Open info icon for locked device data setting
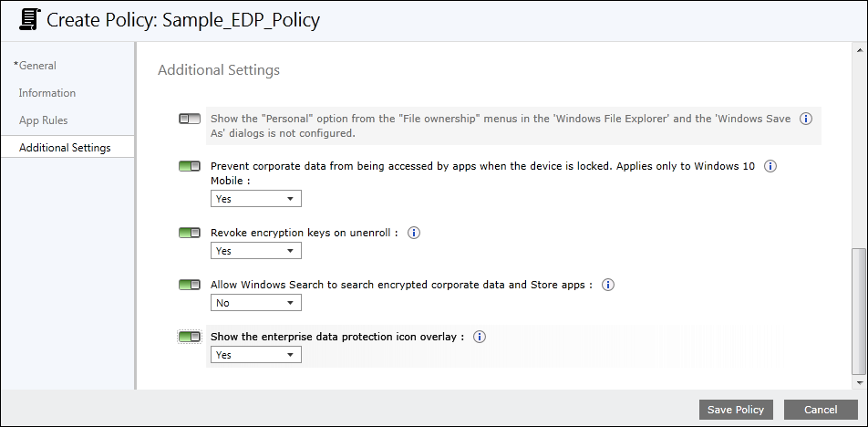This screenshot has height=427, width=868. point(770,167)
